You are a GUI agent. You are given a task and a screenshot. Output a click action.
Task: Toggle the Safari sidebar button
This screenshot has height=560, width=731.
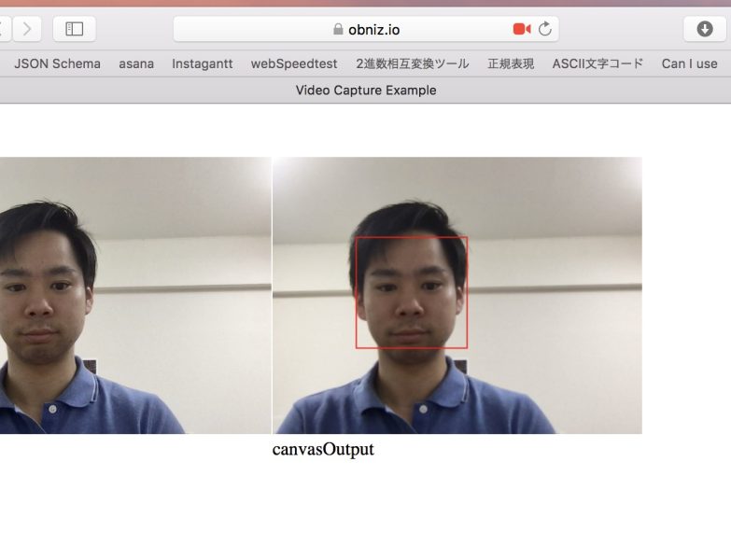75,29
